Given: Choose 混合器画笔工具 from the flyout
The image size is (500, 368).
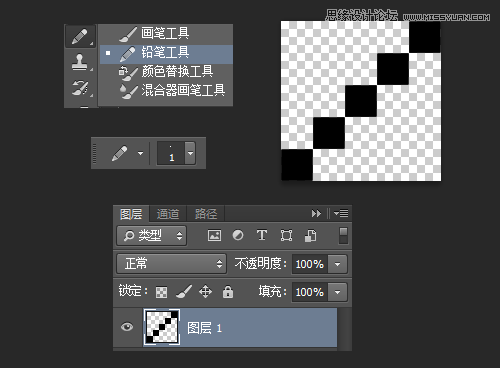Looking at the screenshot, I should (166, 90).
